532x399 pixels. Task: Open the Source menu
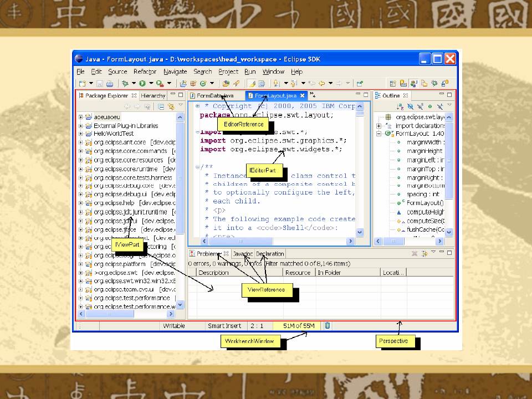tap(117, 71)
